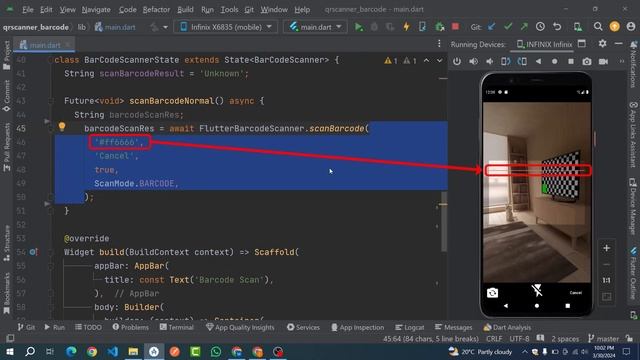Select INFINIX Infinix device tab
Image resolution: width=640 pixels, height=360 pixels.
pyautogui.click(x=544, y=44)
